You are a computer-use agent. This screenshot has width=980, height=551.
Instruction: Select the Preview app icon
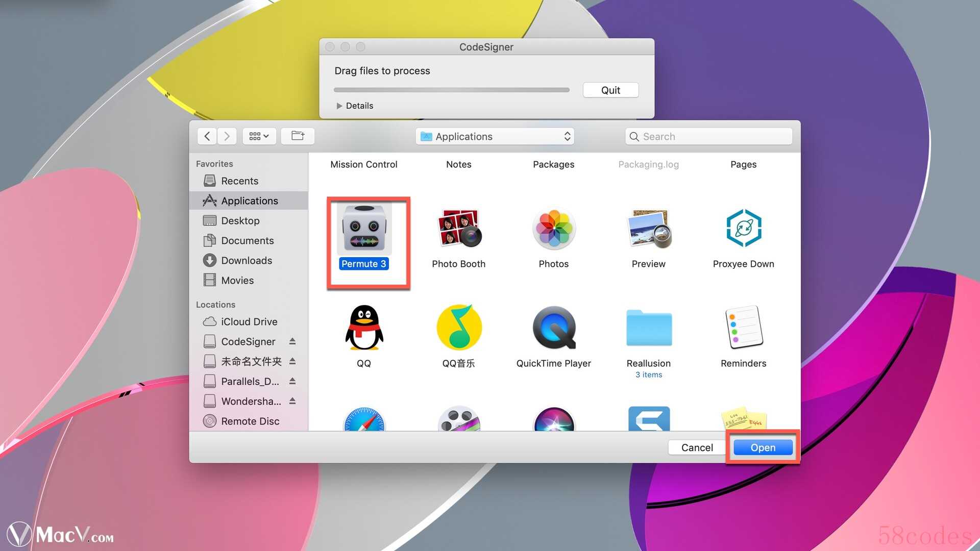[648, 229]
